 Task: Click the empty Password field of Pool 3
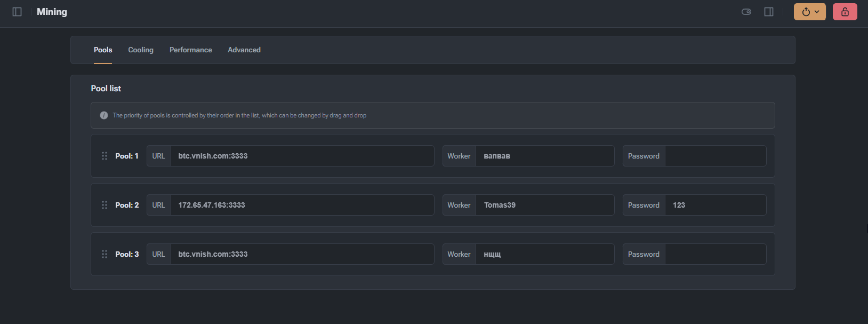(x=716, y=254)
